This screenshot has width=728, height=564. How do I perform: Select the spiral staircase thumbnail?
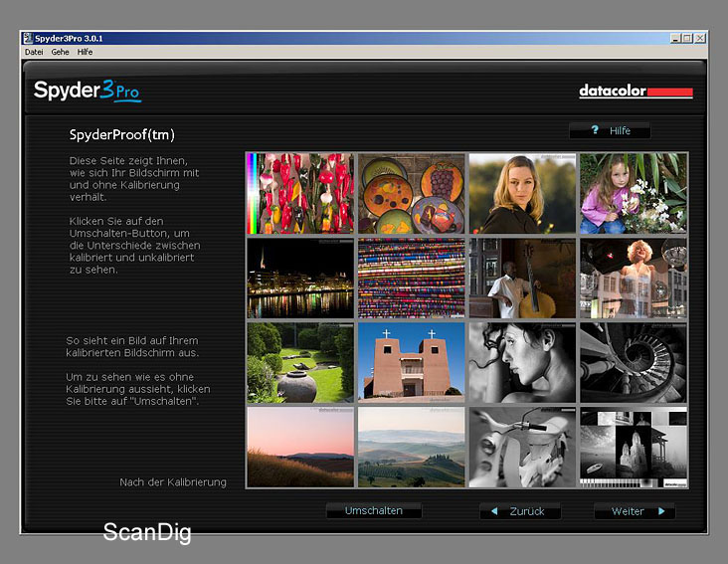click(634, 362)
